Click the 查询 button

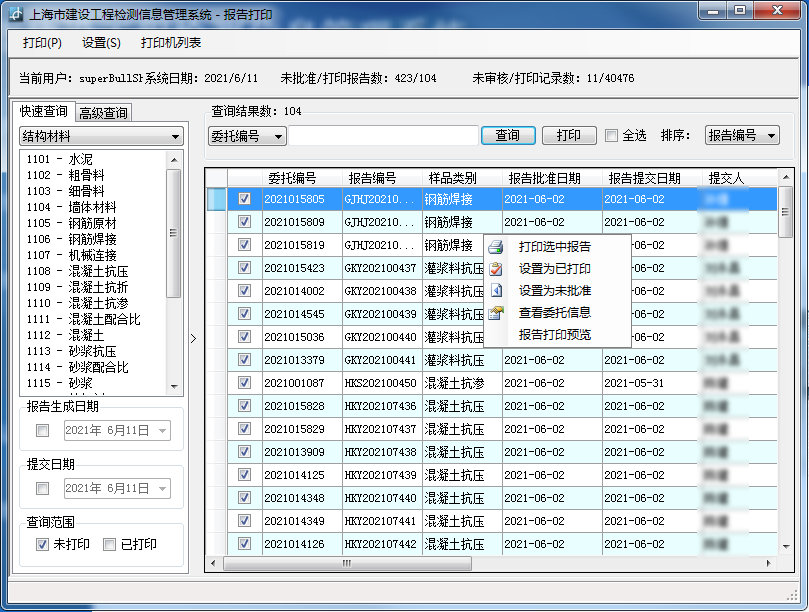point(507,136)
